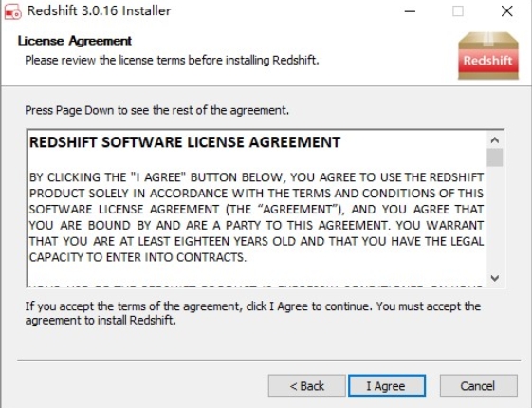
Task: Click the license scrollbar up arrow
Action: point(495,140)
